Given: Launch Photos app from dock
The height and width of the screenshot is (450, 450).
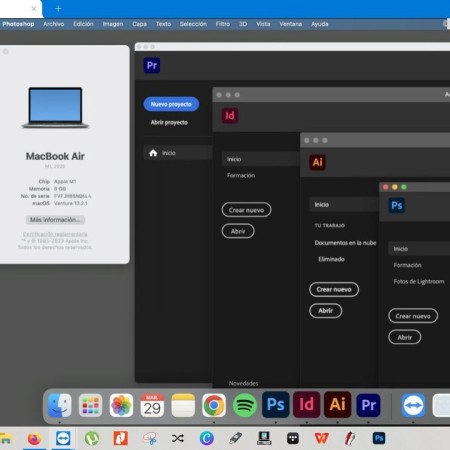Looking at the screenshot, I should (121, 405).
